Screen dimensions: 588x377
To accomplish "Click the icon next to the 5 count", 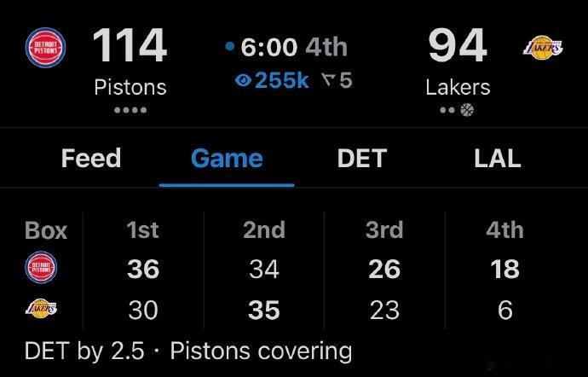I will (x=328, y=81).
